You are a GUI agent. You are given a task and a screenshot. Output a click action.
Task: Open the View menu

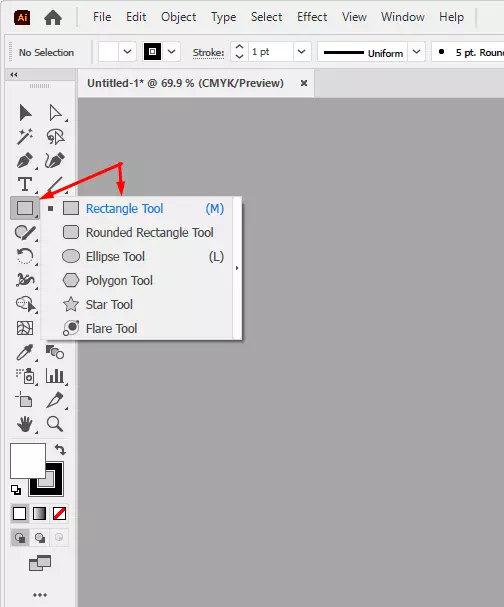[x=354, y=17]
